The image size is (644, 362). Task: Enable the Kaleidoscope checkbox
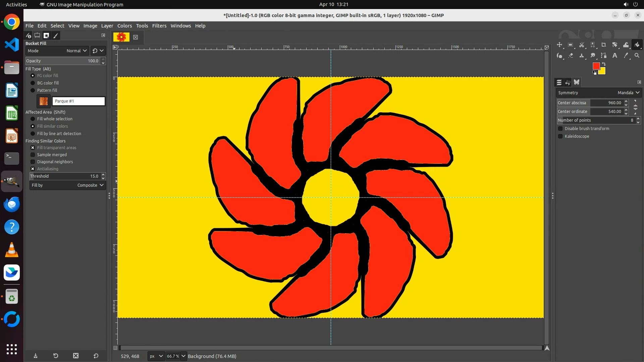pyautogui.click(x=560, y=136)
